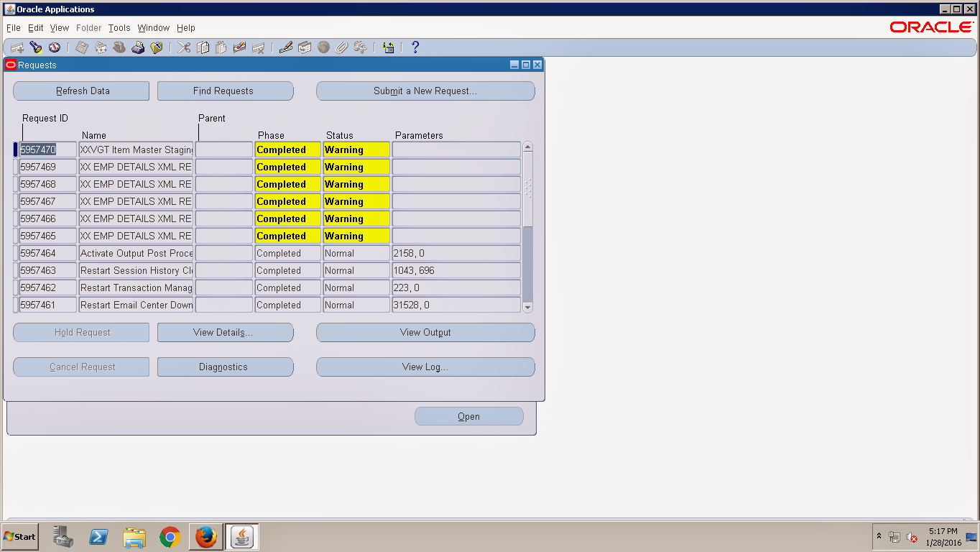Click the Paste clipboard icon
980x552 pixels.
pos(221,47)
